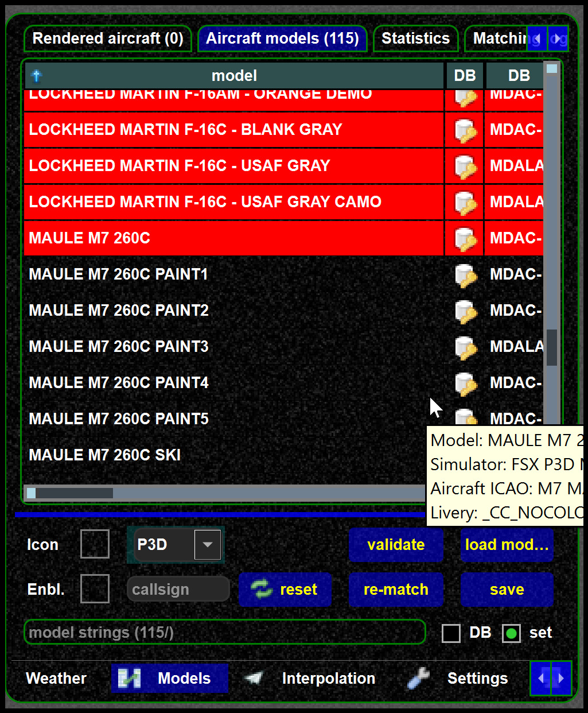Switch to Rendered aircraft (0) tab
Image resolution: width=588 pixels, height=713 pixels.
(108, 38)
